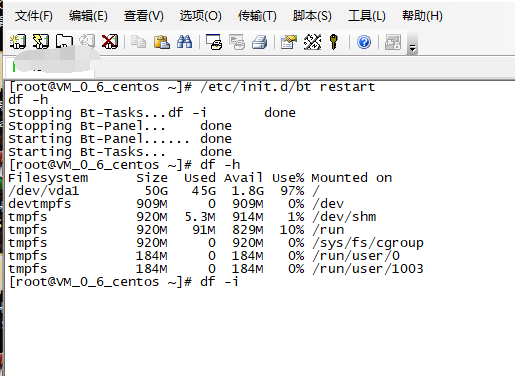This screenshot has width=515, height=376.
Task: Click the 'Stopping Bt-Tasks...' output line
Action: coord(152,113)
